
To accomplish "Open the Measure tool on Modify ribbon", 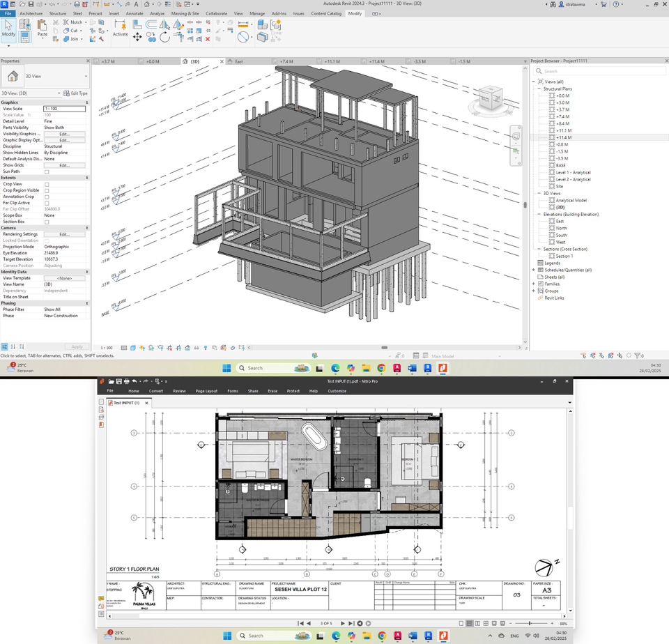I will (x=244, y=24).
